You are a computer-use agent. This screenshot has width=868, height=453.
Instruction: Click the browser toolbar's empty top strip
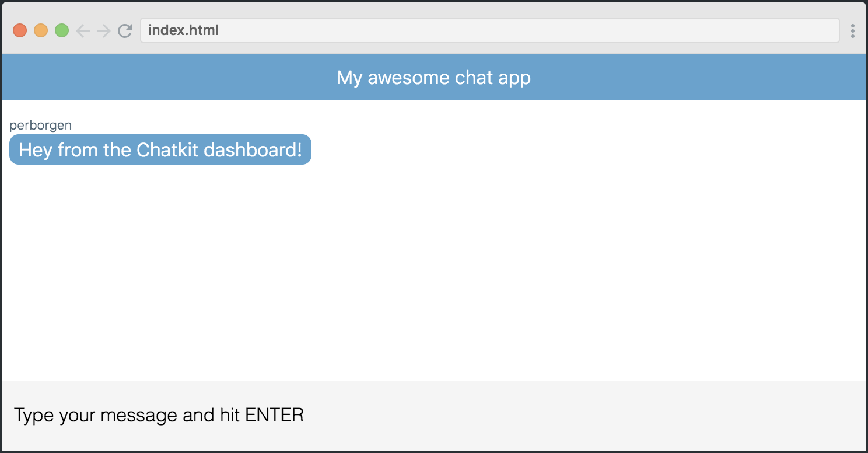(434, 10)
